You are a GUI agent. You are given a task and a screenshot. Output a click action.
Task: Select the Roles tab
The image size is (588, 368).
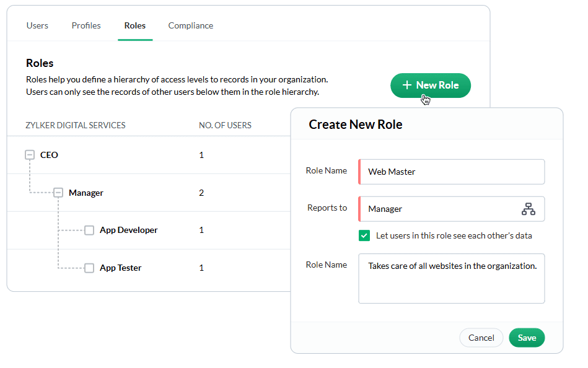[x=135, y=25]
